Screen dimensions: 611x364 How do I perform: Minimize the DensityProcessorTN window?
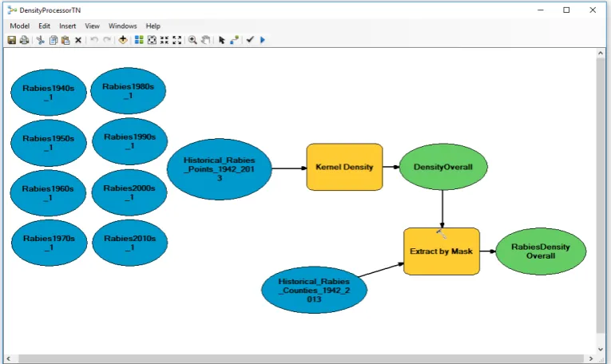pos(541,10)
